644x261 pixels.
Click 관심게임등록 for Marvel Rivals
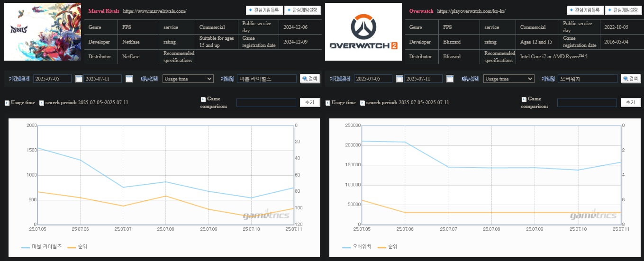tap(264, 10)
